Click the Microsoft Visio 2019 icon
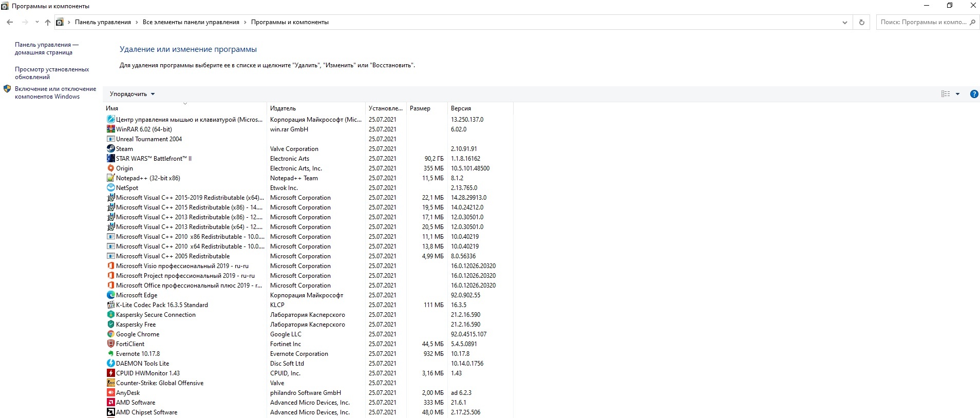980x418 pixels. tap(110, 266)
